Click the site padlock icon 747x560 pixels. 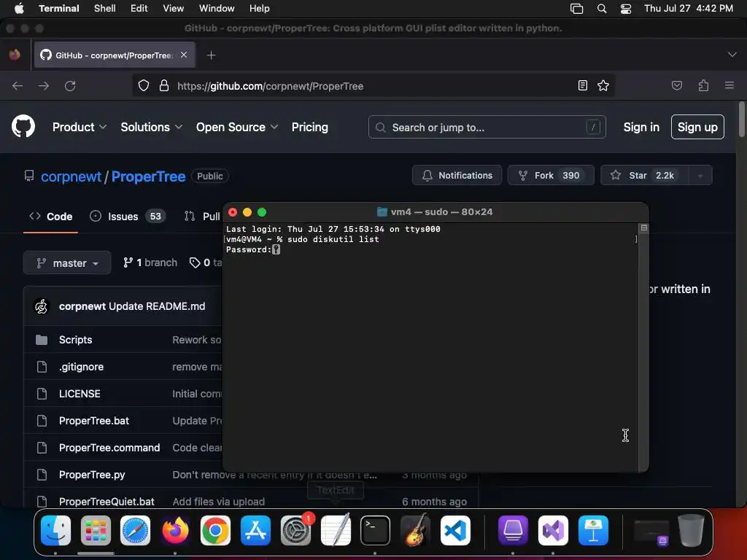[164, 86]
